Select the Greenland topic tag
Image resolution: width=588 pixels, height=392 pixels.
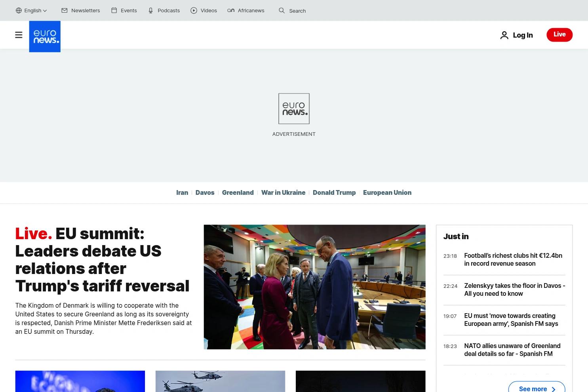[238, 192]
